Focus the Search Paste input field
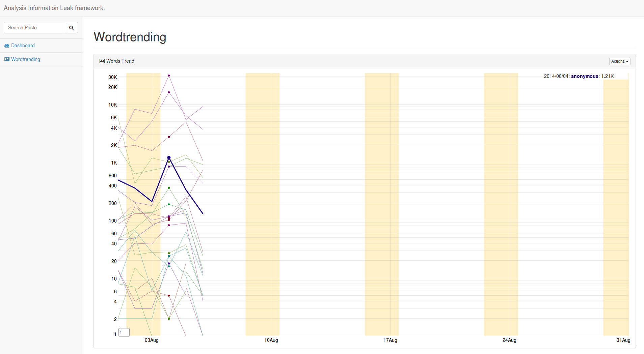 [34, 28]
